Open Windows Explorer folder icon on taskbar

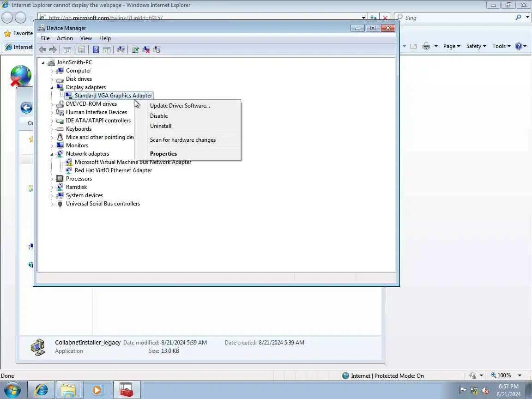68,390
